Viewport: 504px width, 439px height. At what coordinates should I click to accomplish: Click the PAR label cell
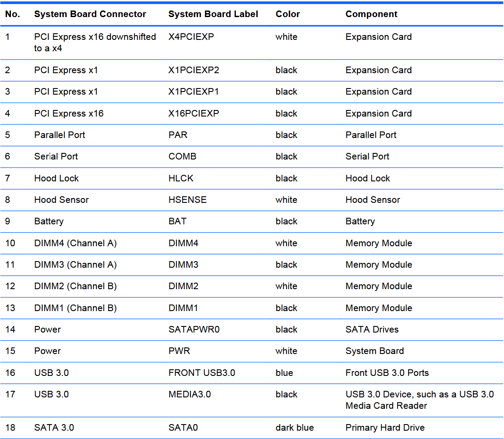pos(178,135)
